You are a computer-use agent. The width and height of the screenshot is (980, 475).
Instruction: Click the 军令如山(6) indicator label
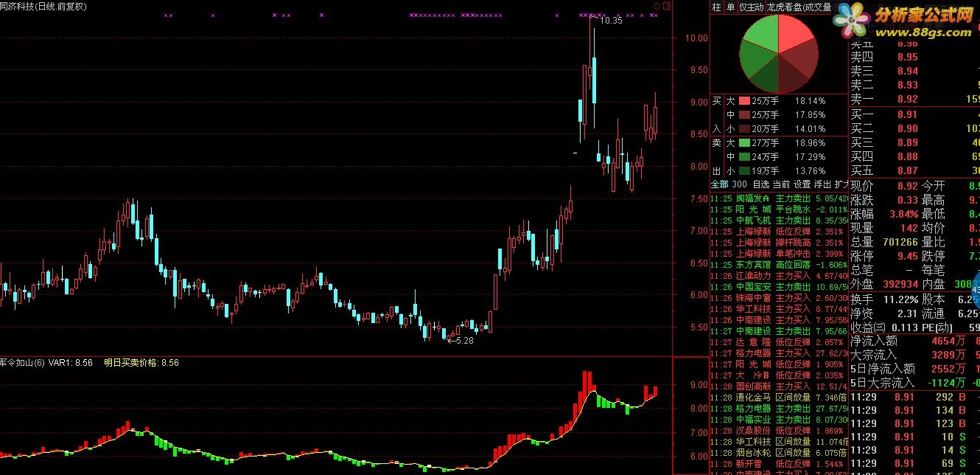[x=23, y=362]
